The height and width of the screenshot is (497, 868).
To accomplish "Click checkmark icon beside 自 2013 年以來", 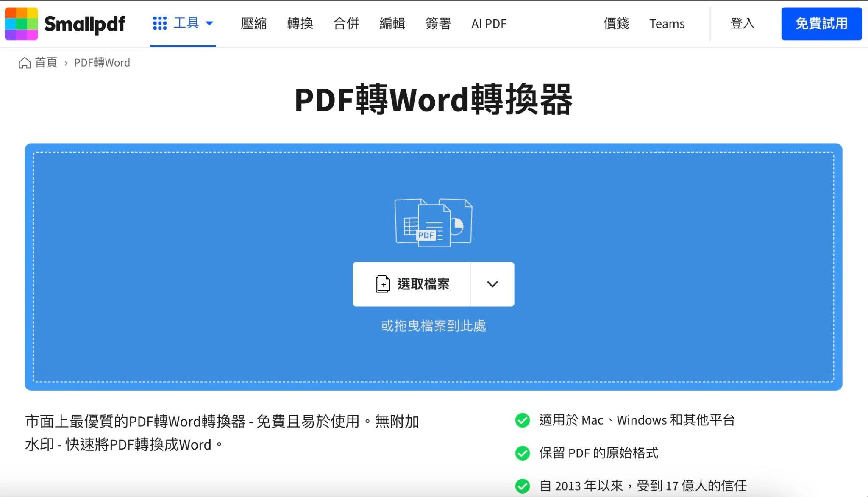I will tap(522, 486).
